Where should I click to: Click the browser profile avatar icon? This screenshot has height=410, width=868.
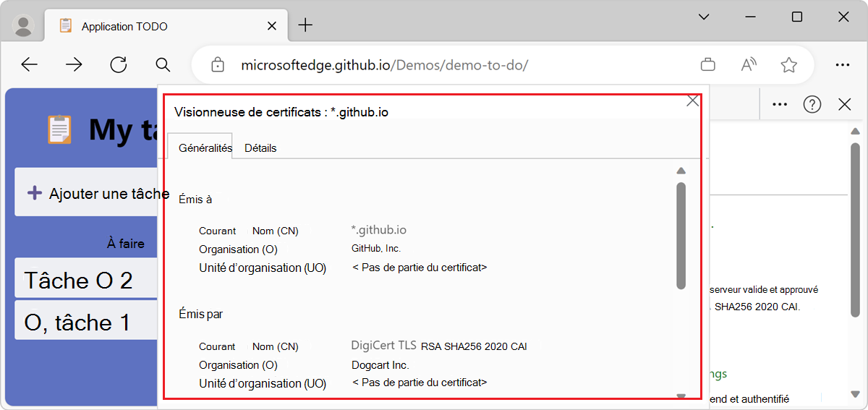tap(24, 26)
